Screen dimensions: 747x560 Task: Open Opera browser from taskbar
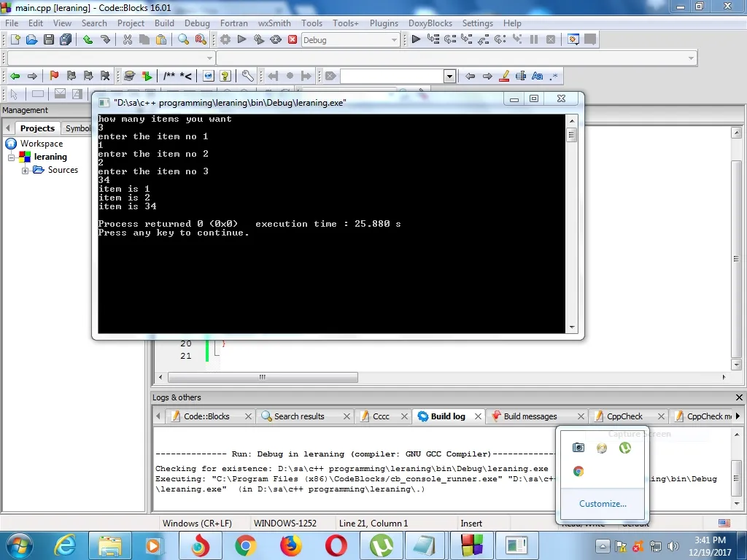pyautogui.click(x=336, y=545)
